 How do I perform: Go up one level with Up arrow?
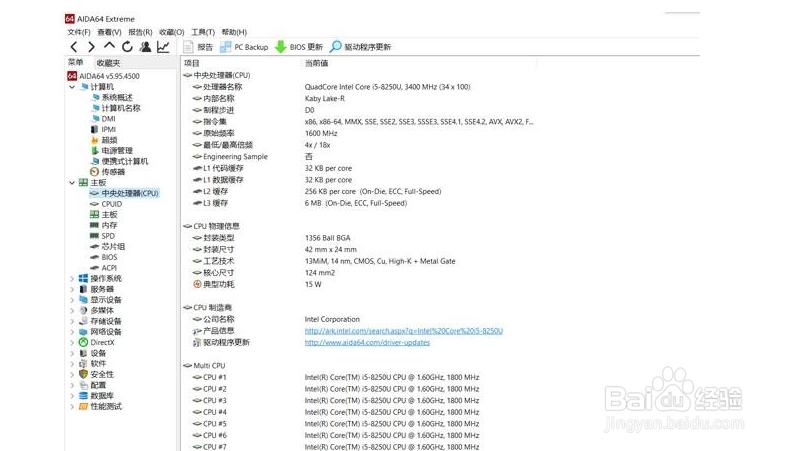109,46
